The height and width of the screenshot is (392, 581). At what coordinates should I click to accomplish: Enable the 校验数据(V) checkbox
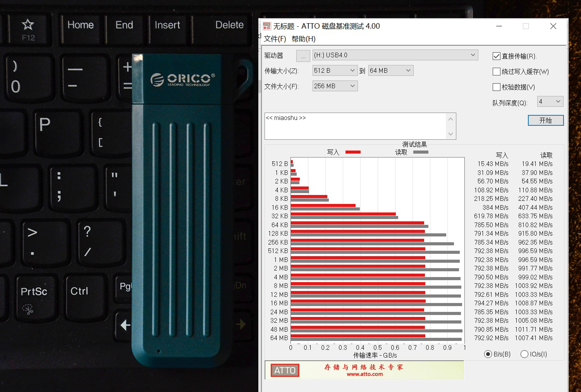(497, 87)
